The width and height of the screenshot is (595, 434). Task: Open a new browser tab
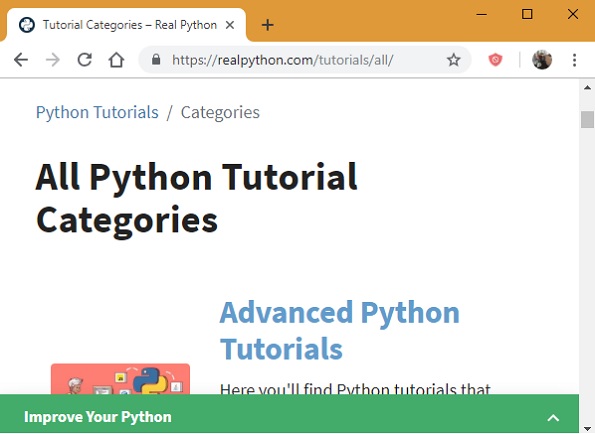point(268,25)
